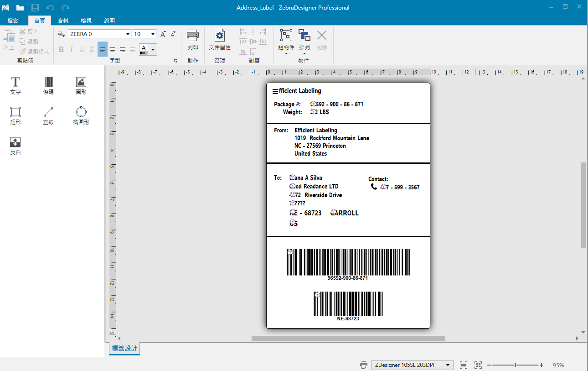Switch to the 資料 data tab
Viewport: 588px width, 371px height.
(63, 21)
